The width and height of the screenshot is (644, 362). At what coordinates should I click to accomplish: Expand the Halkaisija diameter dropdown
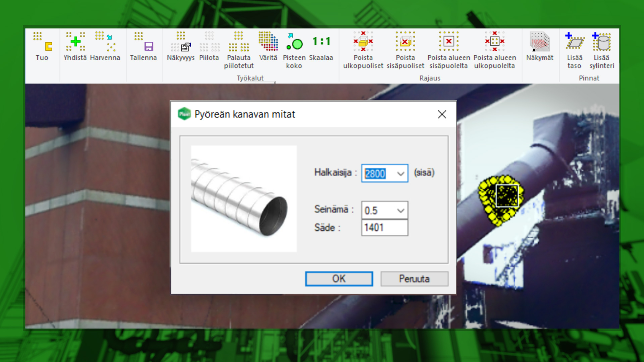[400, 174]
